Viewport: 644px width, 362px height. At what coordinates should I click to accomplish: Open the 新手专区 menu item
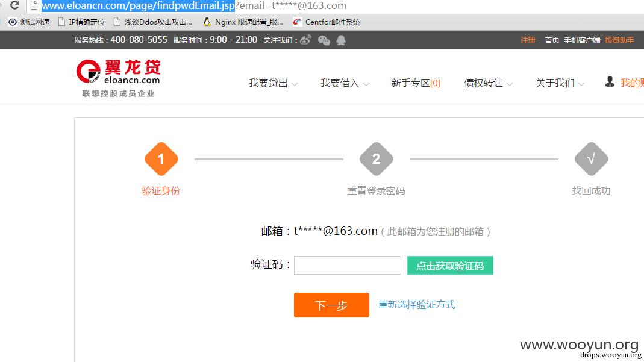point(415,83)
